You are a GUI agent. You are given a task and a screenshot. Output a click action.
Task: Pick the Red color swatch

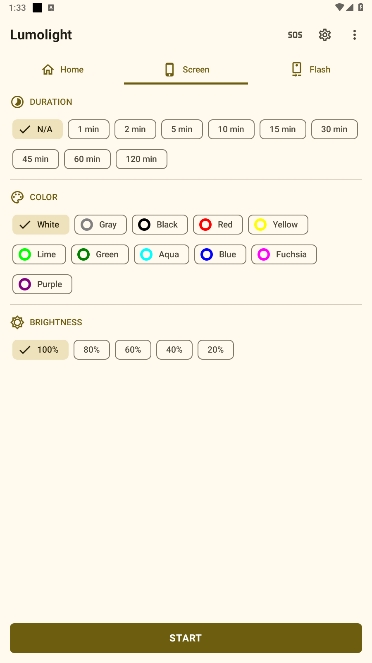click(x=218, y=225)
